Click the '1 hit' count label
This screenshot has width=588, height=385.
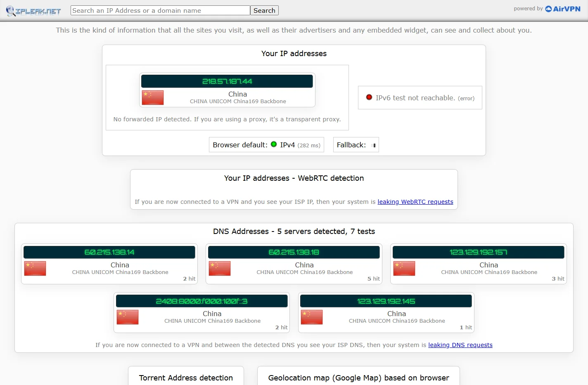click(466, 327)
